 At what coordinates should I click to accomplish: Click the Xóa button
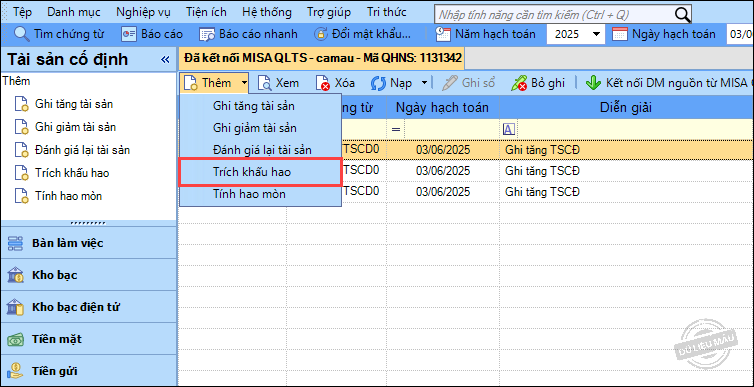[335, 83]
